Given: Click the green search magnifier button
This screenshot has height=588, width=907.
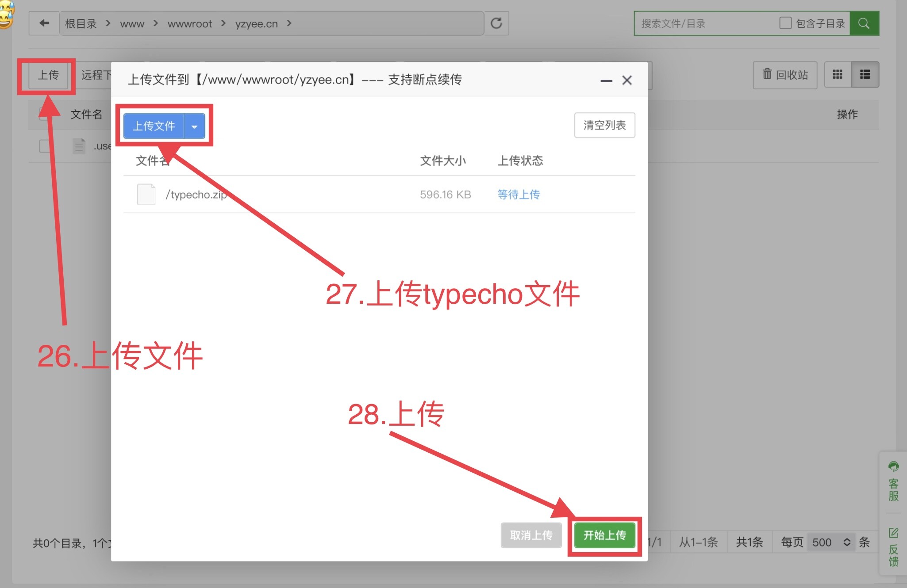Looking at the screenshot, I should point(864,23).
